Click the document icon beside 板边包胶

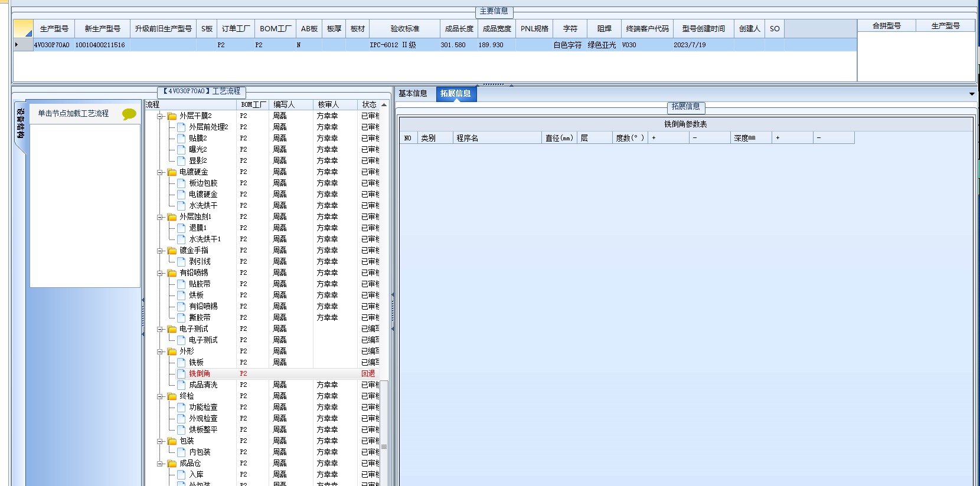[x=181, y=183]
